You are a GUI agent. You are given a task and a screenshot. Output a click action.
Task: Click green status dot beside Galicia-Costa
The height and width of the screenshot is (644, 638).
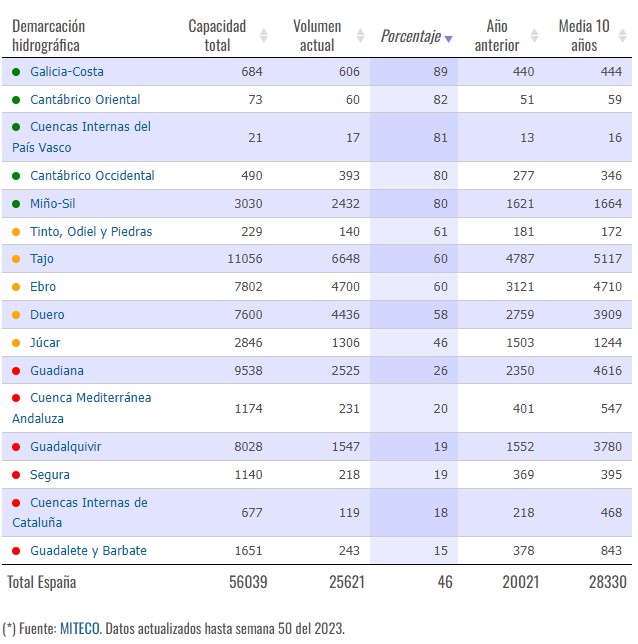tap(16, 72)
